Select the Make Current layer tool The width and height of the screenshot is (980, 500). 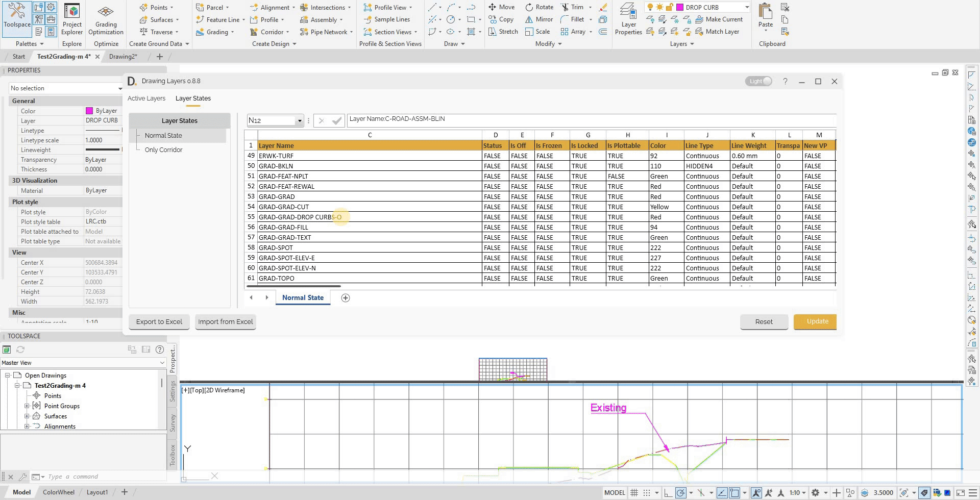click(720, 19)
